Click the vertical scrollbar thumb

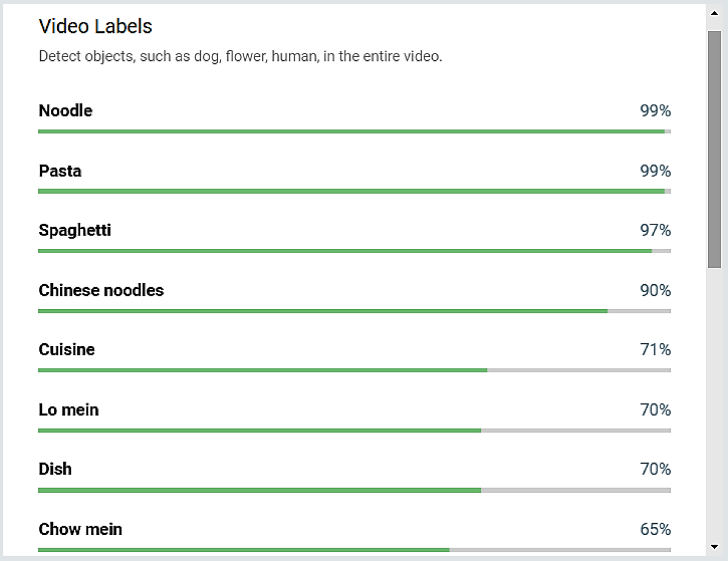pos(714,149)
